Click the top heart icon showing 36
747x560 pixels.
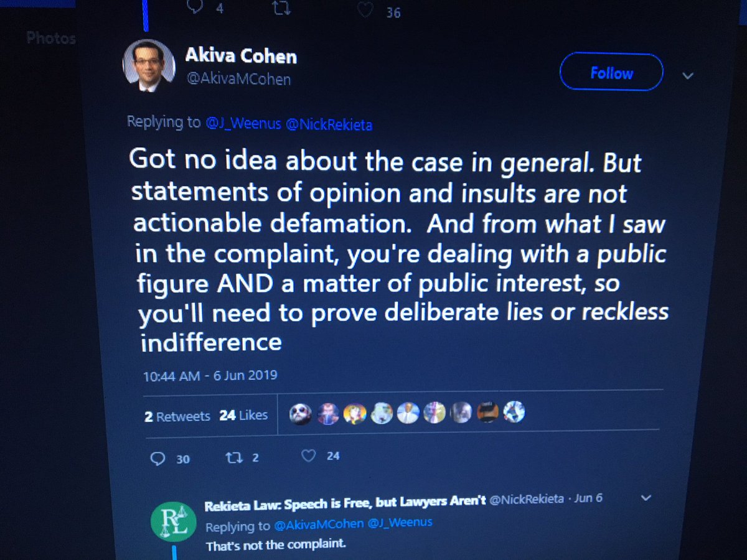(x=366, y=11)
